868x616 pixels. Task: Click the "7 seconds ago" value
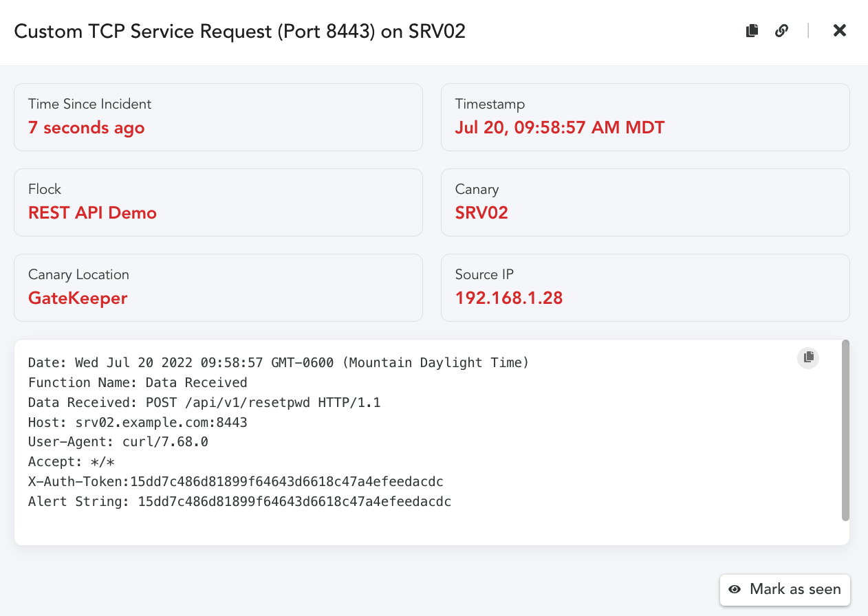(x=86, y=128)
